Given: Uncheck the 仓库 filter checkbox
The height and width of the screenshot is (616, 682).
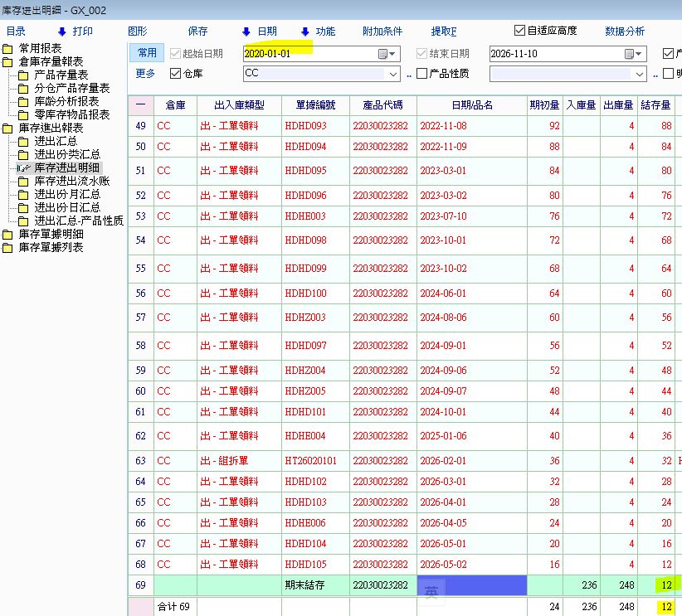Looking at the screenshot, I should [x=175, y=74].
